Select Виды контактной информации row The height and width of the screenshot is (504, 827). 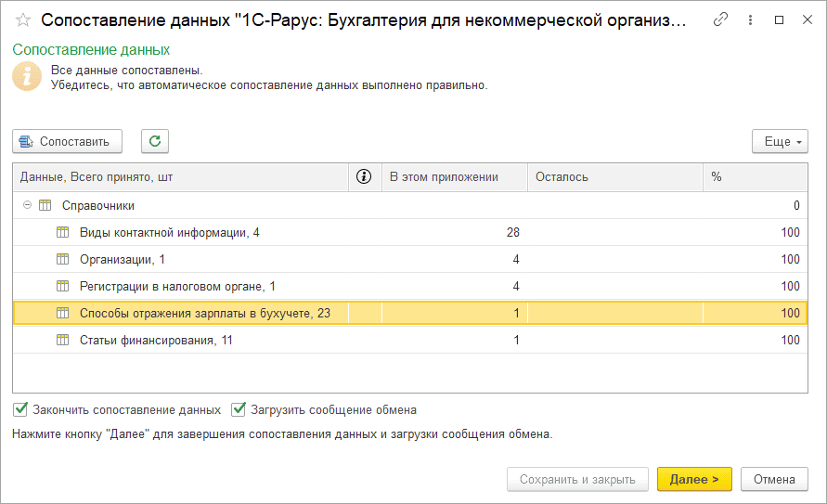410,232
